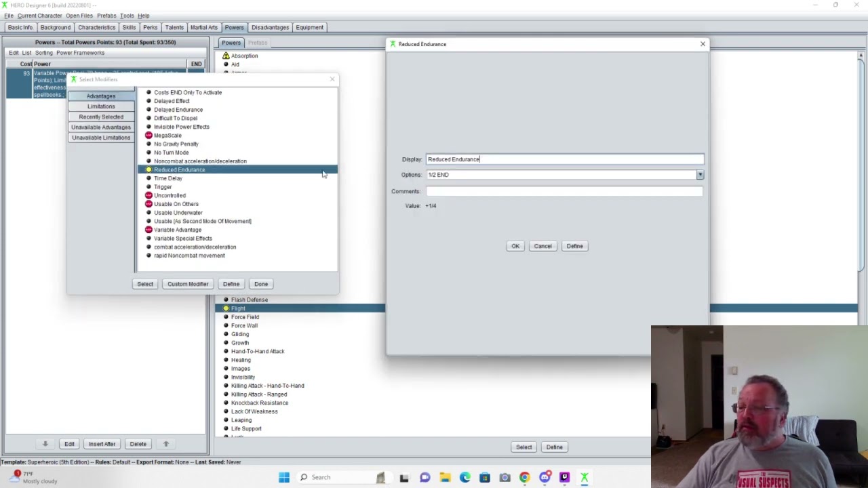Image resolution: width=868 pixels, height=488 pixels.
Task: Cancel the Reduced Endurance dialog
Action: tap(542, 246)
